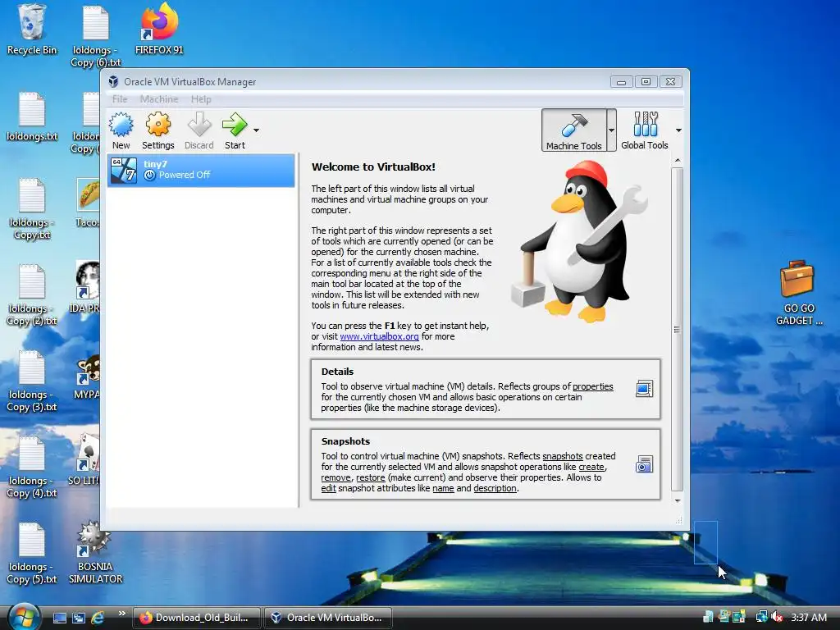Click Switch between windows quick launch icon

coord(79,618)
